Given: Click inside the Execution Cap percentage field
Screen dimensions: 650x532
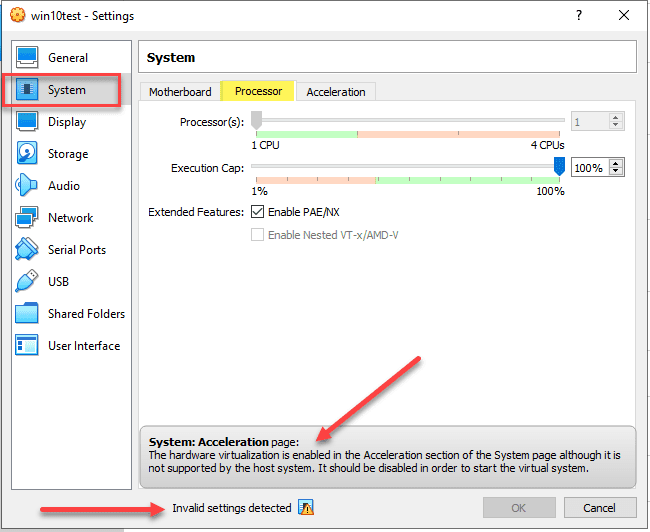Looking at the screenshot, I should point(589,168).
